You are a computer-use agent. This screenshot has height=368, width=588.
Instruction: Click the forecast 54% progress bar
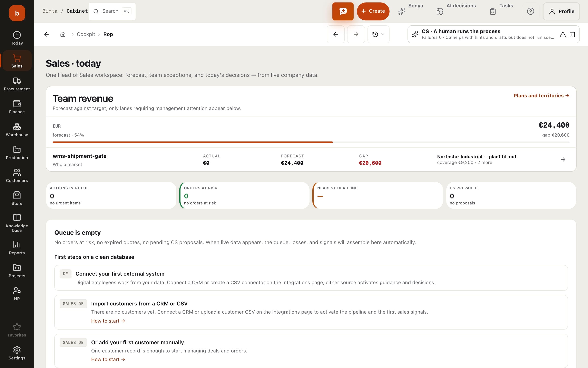(x=311, y=142)
